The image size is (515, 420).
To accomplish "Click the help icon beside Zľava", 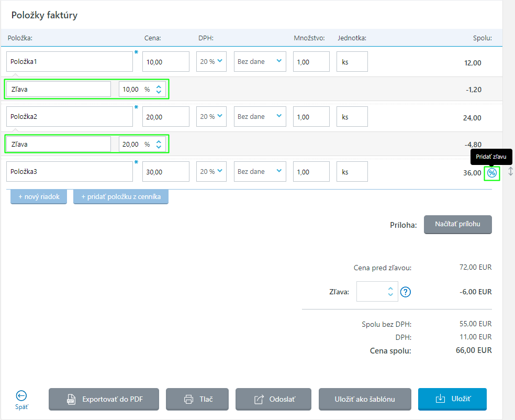I will point(406,292).
